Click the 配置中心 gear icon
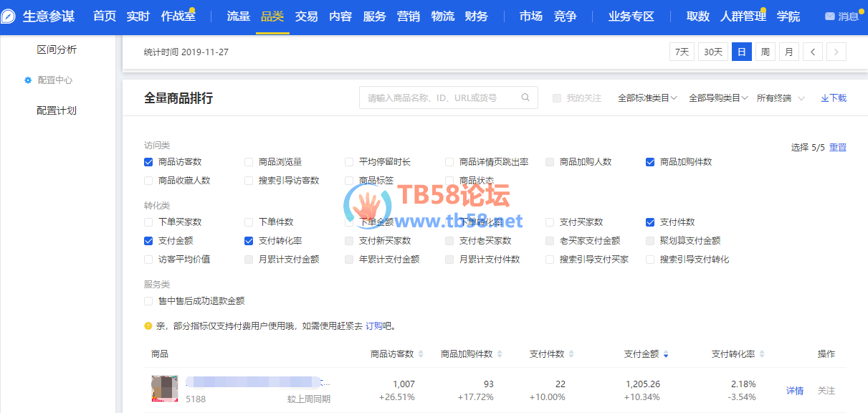Screen dimensions: 868x413 click(x=29, y=80)
